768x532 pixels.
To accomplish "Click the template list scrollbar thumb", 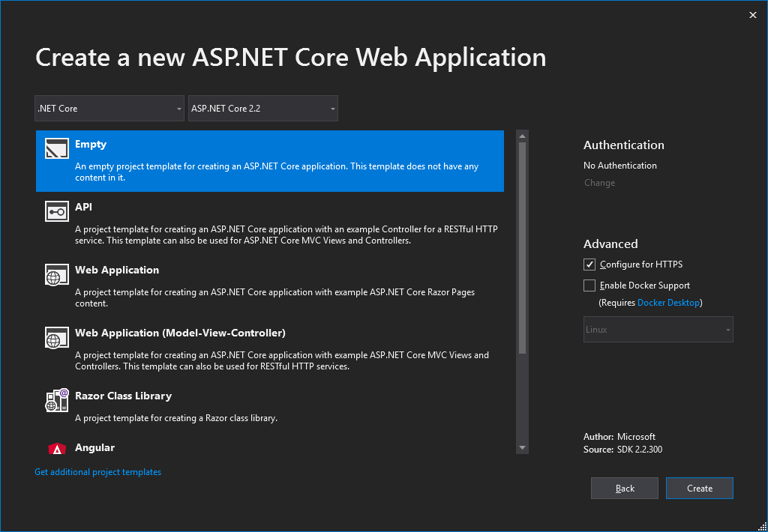I will (x=523, y=247).
